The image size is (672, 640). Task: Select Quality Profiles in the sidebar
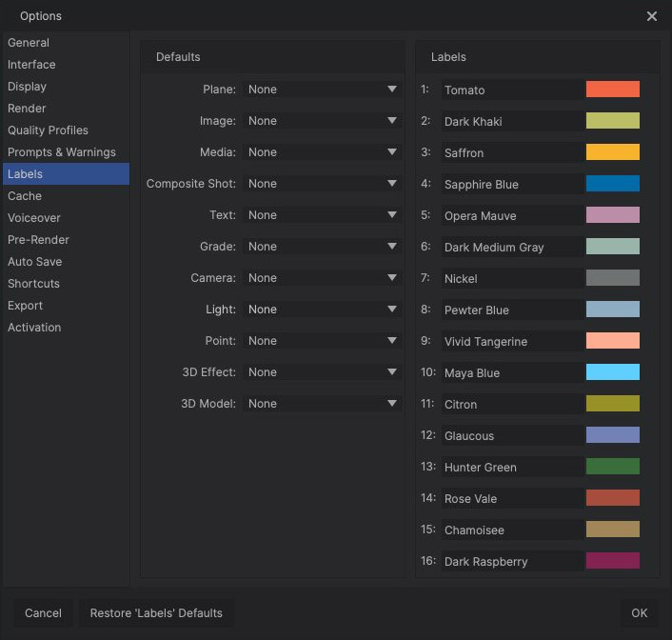[48, 130]
